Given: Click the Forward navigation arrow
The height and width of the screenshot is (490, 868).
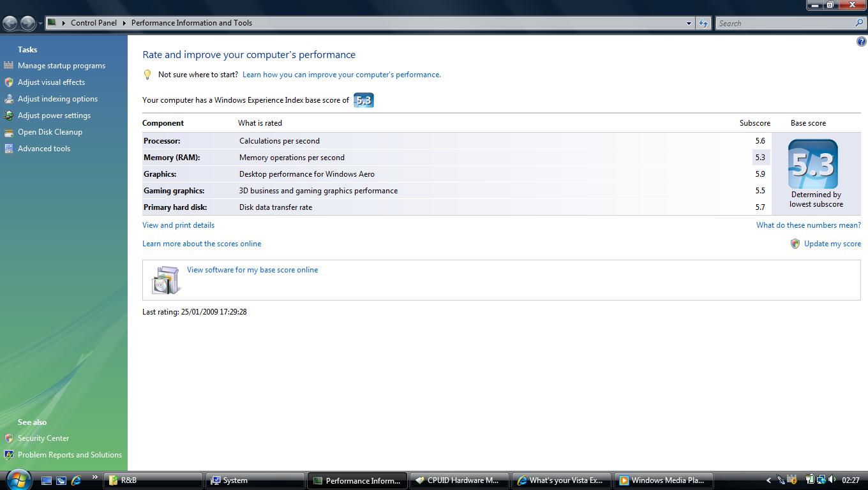Looking at the screenshot, I should tap(27, 23).
